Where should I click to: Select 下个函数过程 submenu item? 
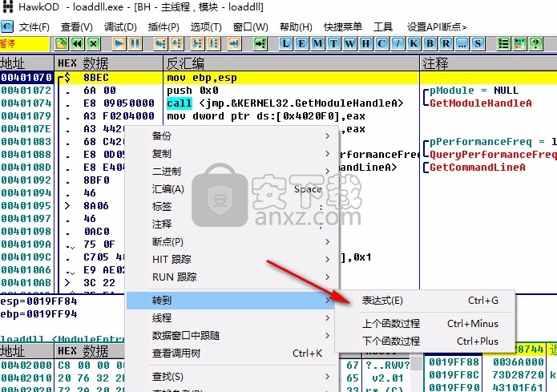[425, 341]
